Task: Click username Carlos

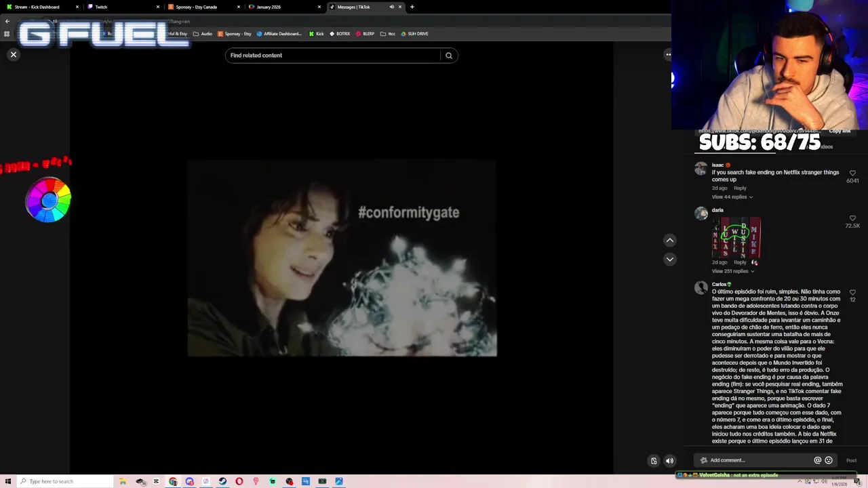Action: click(x=719, y=284)
